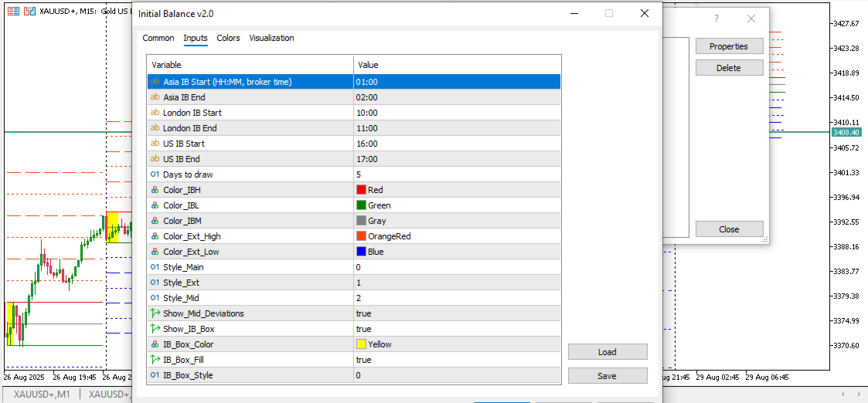This screenshot has width=868, height=403.
Task: Go to the Visualization tab
Action: pos(271,38)
